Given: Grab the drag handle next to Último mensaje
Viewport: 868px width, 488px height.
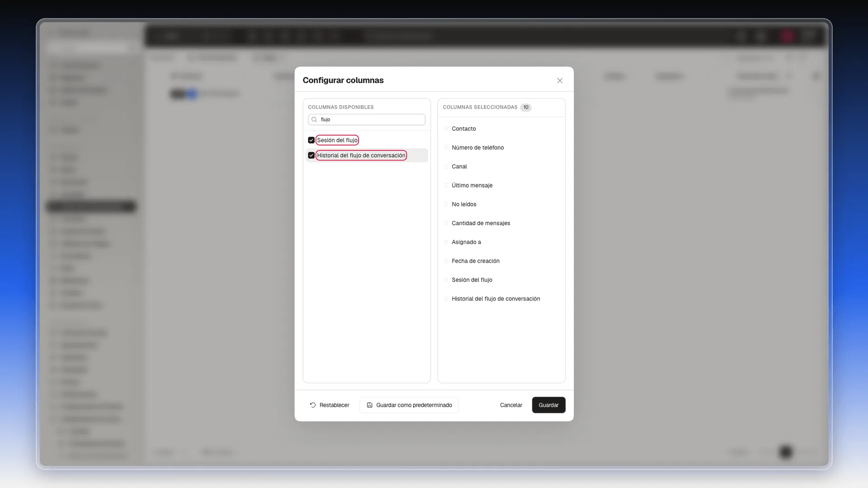Looking at the screenshot, I should [x=446, y=186].
